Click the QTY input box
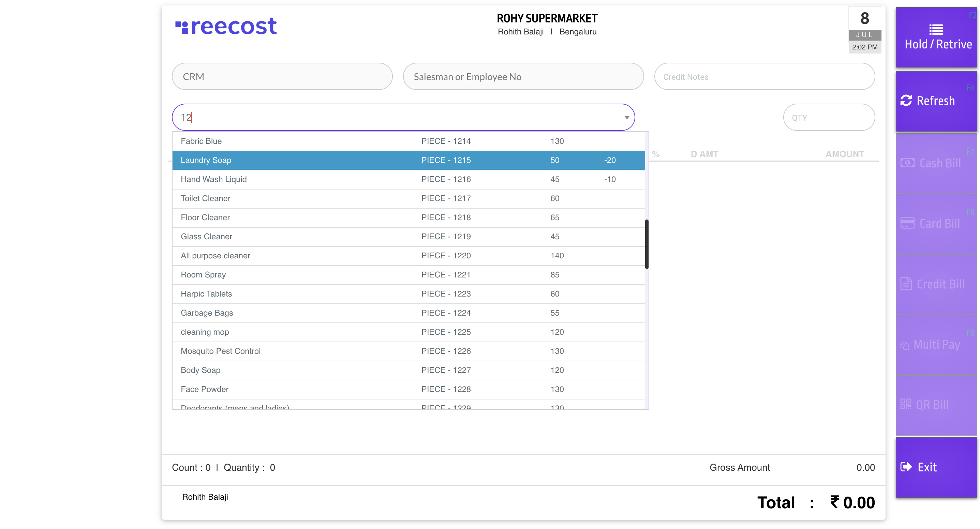Viewport: 980px width, 529px height. click(x=829, y=118)
